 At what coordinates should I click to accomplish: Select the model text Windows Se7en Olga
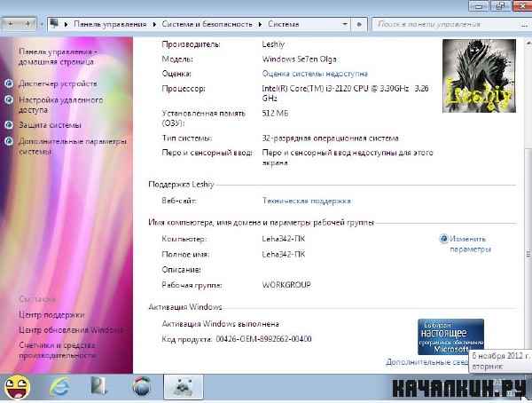pyautogui.click(x=300, y=59)
